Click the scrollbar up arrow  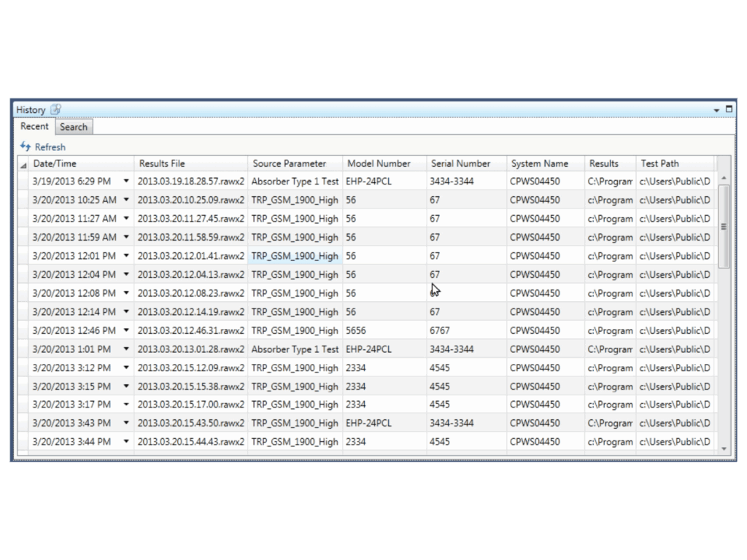[x=724, y=176]
